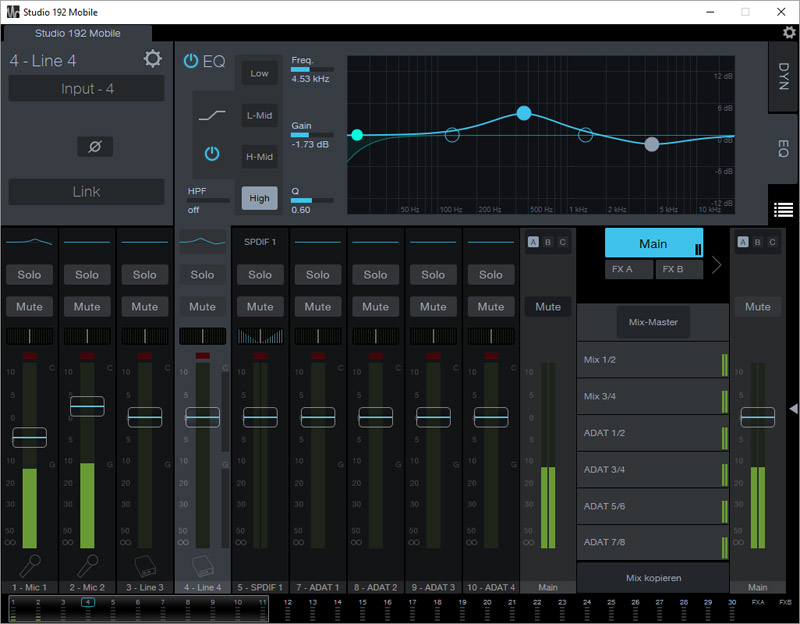Select the ADAT 3/4 output row
800x624 pixels.
(650, 470)
